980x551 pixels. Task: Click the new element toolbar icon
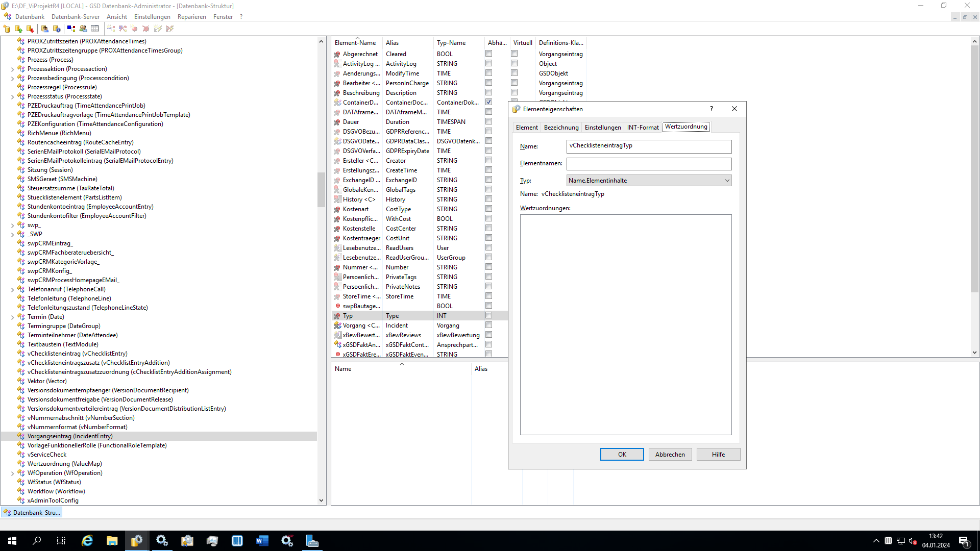[134, 29]
